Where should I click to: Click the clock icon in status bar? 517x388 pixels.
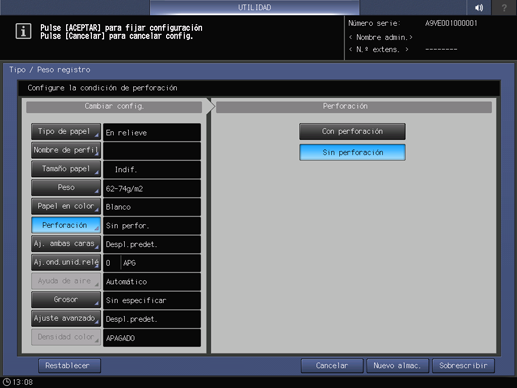(6, 382)
